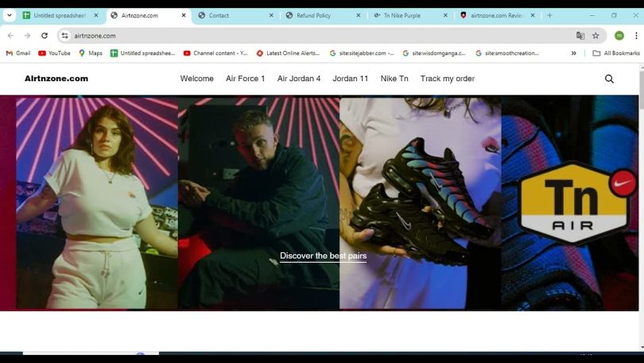The width and height of the screenshot is (644, 363).
Task: Restore down the Chrome window
Action: tap(614, 15)
